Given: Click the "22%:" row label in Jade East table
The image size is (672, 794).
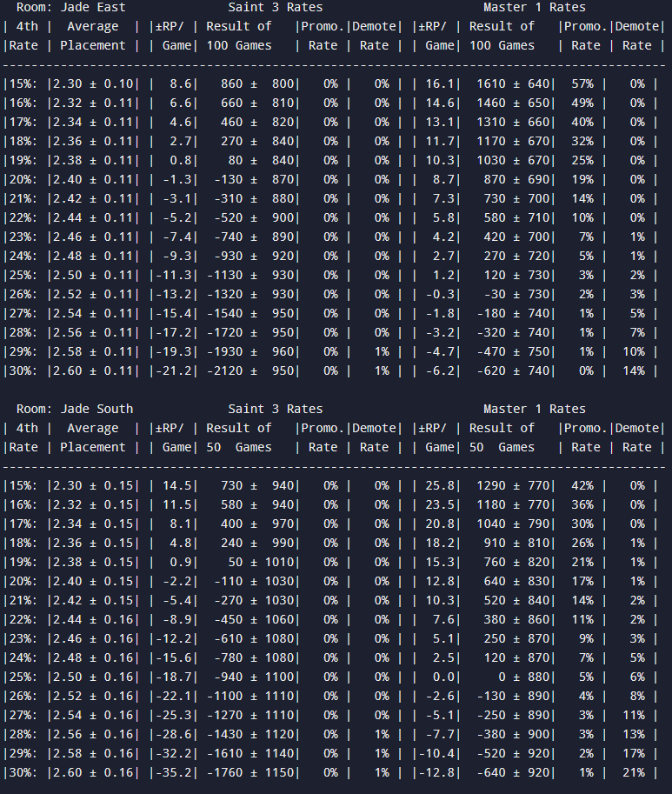Looking at the screenshot, I should tap(23, 218).
